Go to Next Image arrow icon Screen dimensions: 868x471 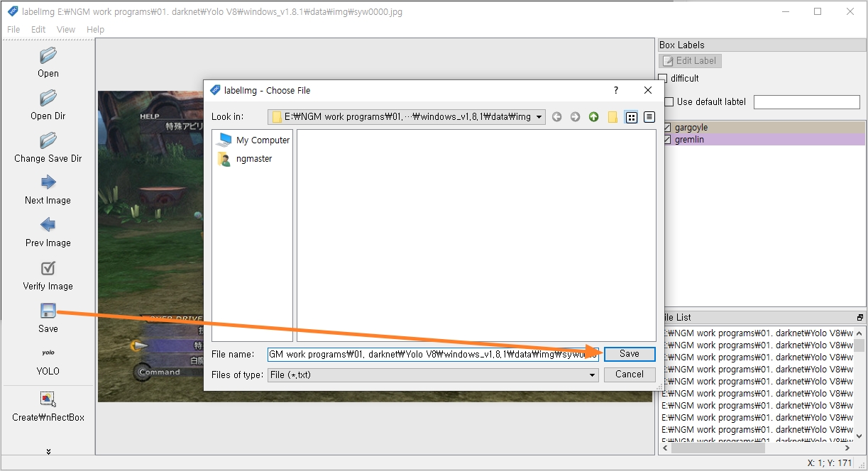[48, 183]
